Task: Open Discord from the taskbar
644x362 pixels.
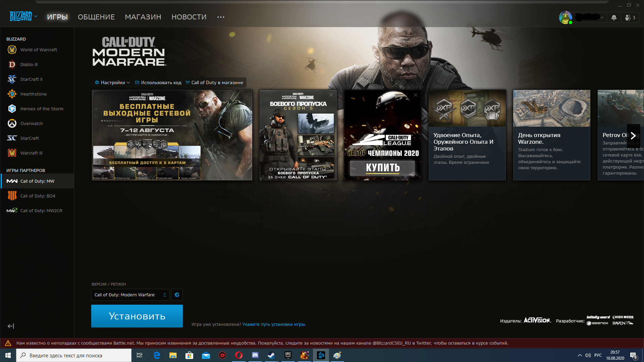Action: click(255, 355)
